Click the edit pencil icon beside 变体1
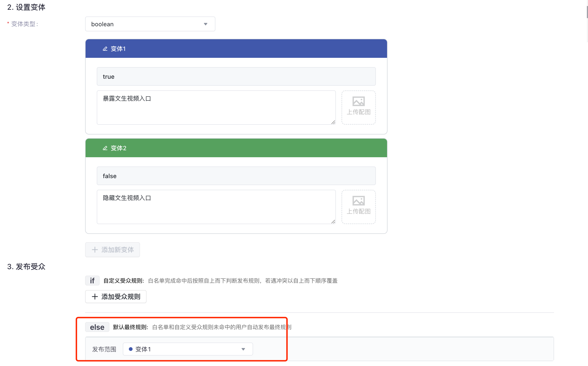Viewport: 588px width, 366px height. click(x=105, y=49)
